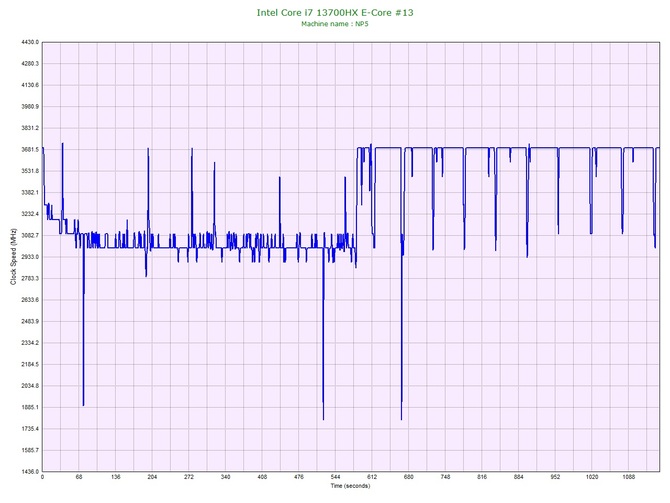Click the Clock Speed (MHz) axis label
Viewport: 670px width, 503px height.
(x=13, y=257)
